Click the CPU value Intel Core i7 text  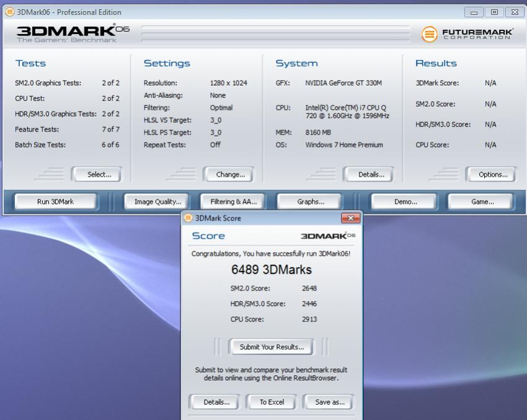(347, 112)
